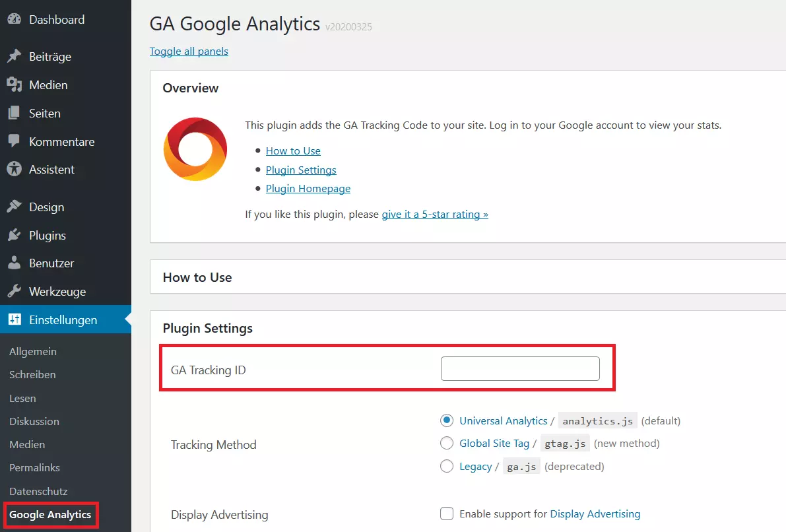Image resolution: width=786 pixels, height=532 pixels.
Task: Click Plugin Homepage link
Action: click(x=308, y=189)
